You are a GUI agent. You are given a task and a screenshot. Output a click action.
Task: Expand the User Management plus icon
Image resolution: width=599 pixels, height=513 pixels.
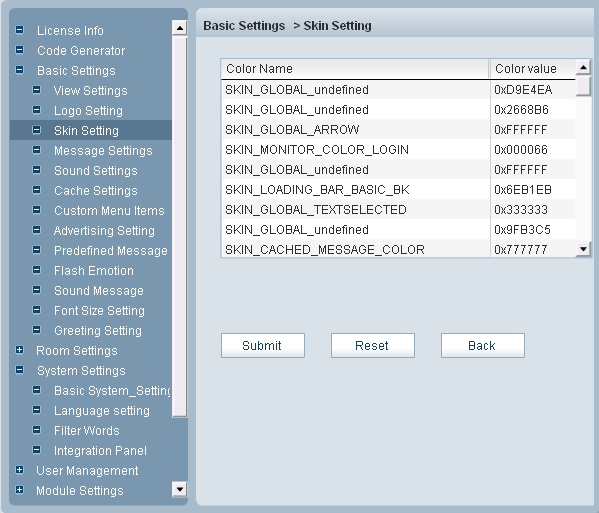point(19,470)
